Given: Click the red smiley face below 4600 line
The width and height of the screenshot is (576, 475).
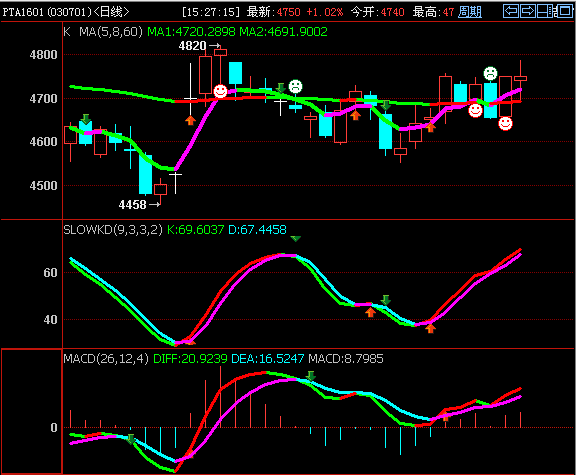Looking at the screenshot, I should click(x=505, y=123).
